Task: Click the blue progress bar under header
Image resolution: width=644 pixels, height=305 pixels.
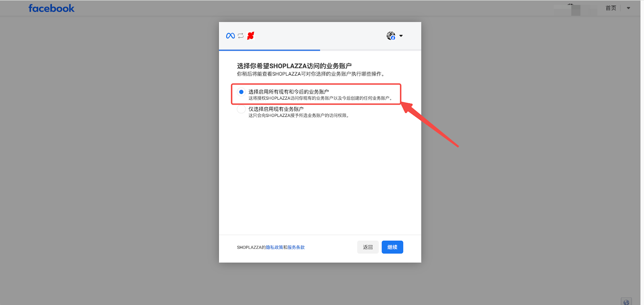Action: pyautogui.click(x=269, y=50)
